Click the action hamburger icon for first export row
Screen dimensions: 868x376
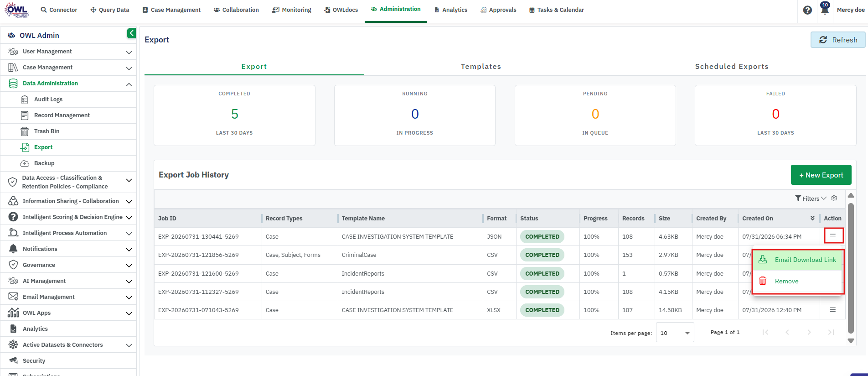click(833, 236)
